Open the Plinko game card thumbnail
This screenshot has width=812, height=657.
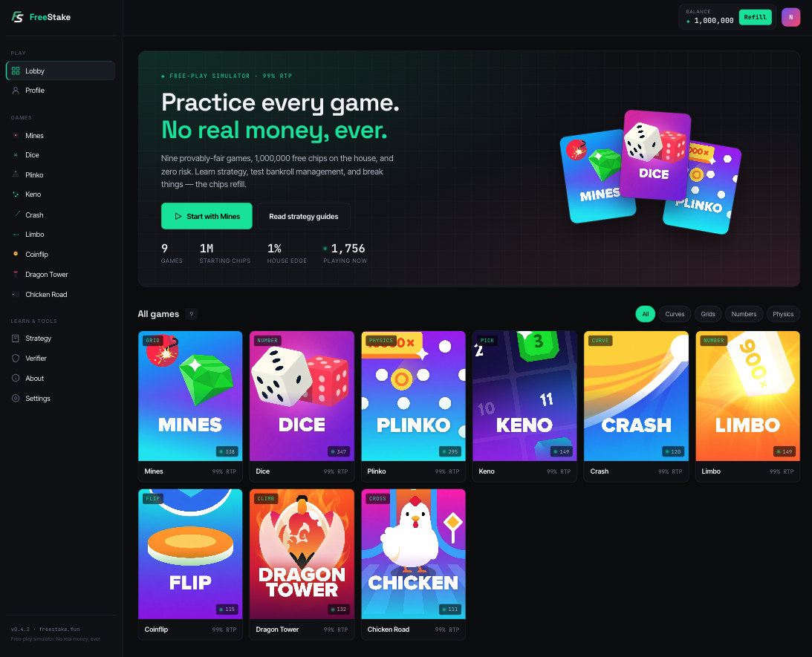click(413, 396)
